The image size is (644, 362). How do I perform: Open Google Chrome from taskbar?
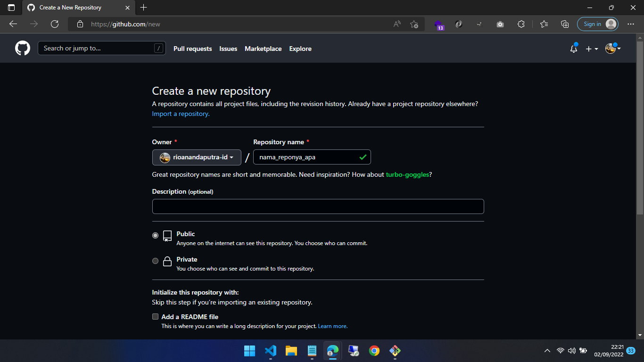point(374,351)
